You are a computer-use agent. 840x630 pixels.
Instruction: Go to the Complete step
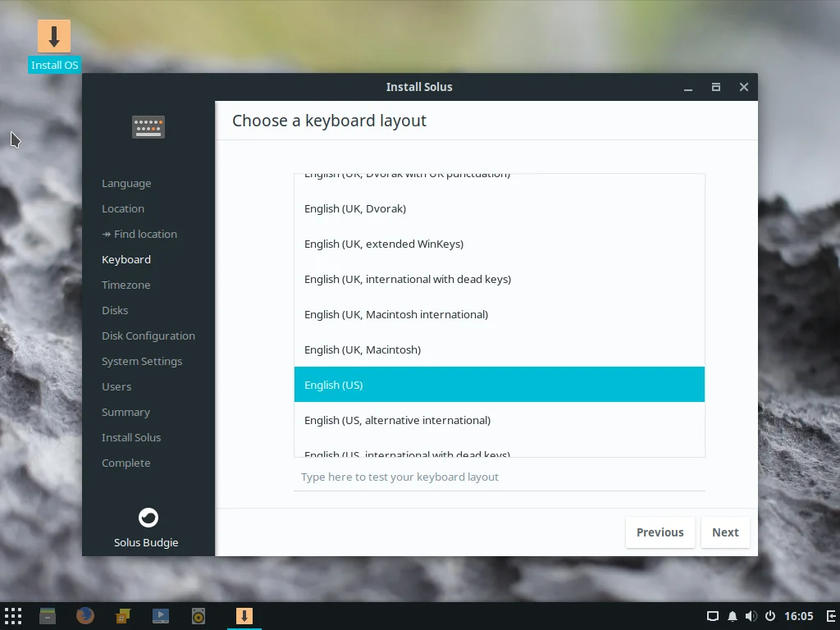pos(126,463)
